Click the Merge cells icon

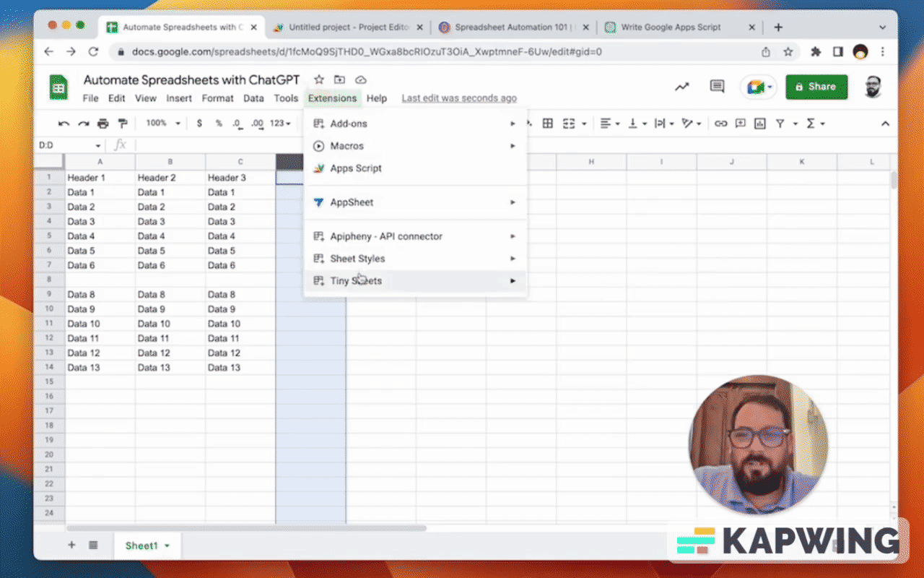[x=569, y=124]
